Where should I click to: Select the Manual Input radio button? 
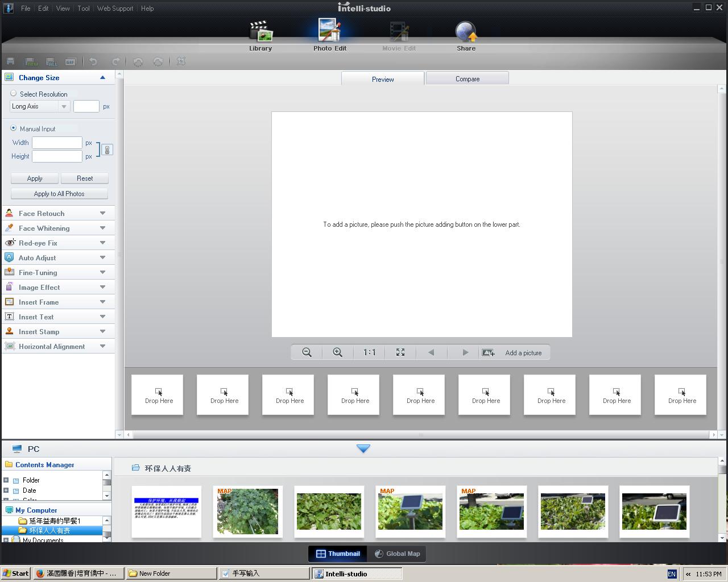tap(14, 128)
